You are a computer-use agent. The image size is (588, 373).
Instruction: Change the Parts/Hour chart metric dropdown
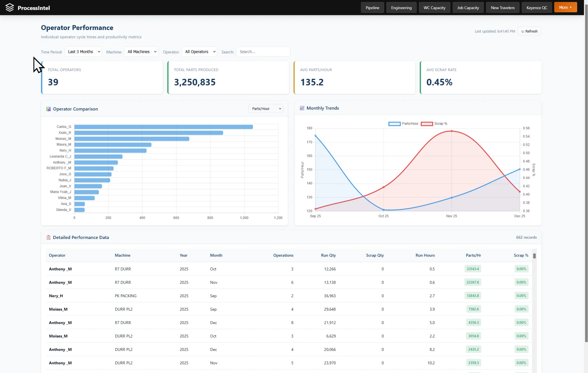[266, 109]
